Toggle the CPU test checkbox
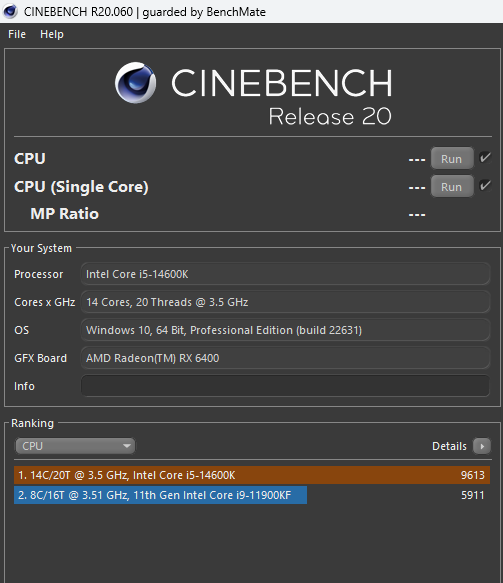 point(485,158)
